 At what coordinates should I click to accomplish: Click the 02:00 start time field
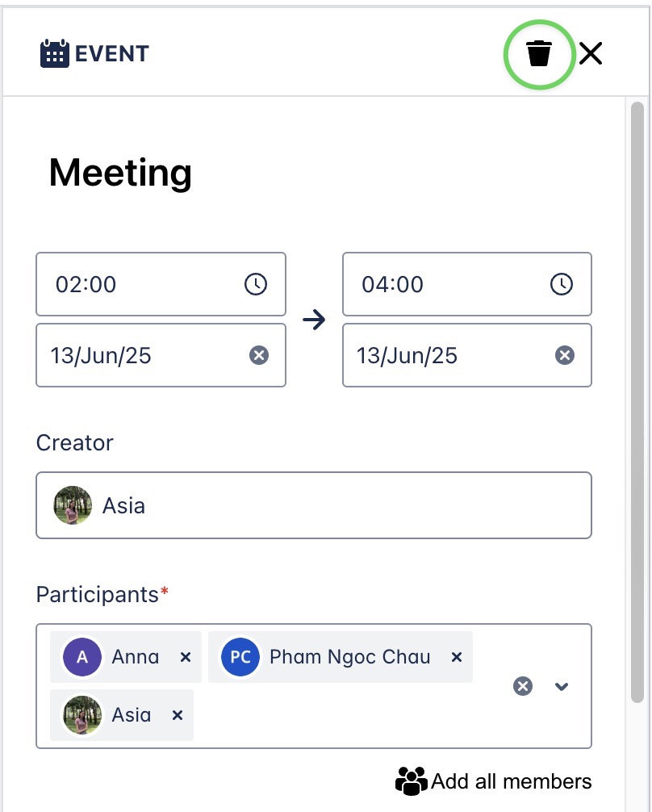pos(137,284)
